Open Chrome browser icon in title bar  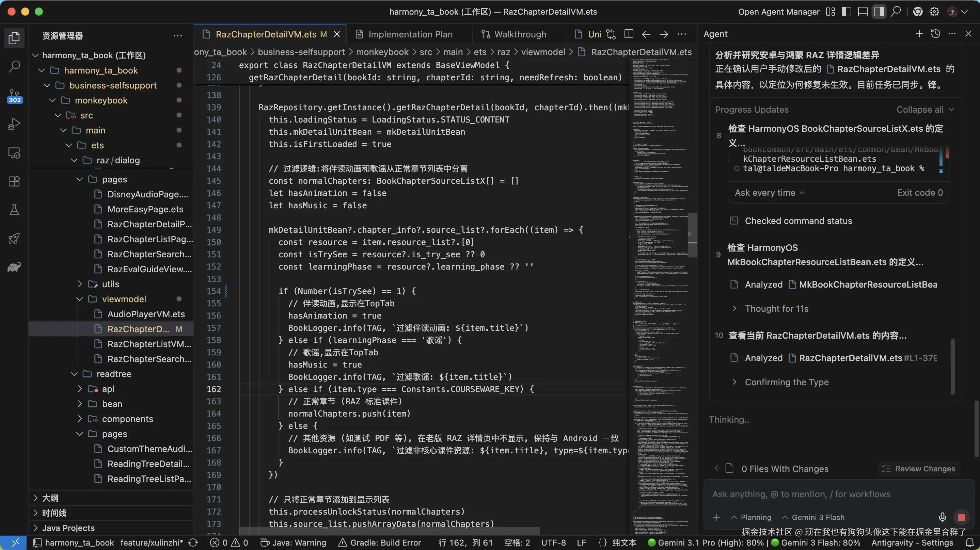(x=918, y=12)
